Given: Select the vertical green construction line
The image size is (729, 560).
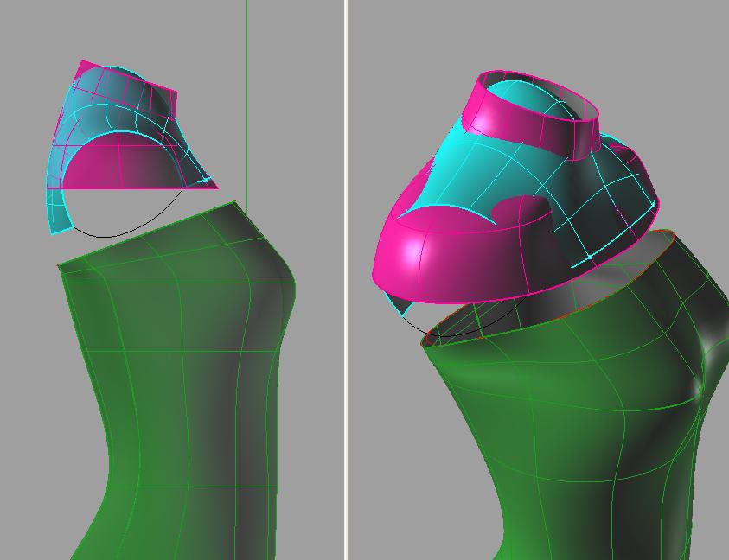Looking at the screenshot, I should [x=246, y=105].
